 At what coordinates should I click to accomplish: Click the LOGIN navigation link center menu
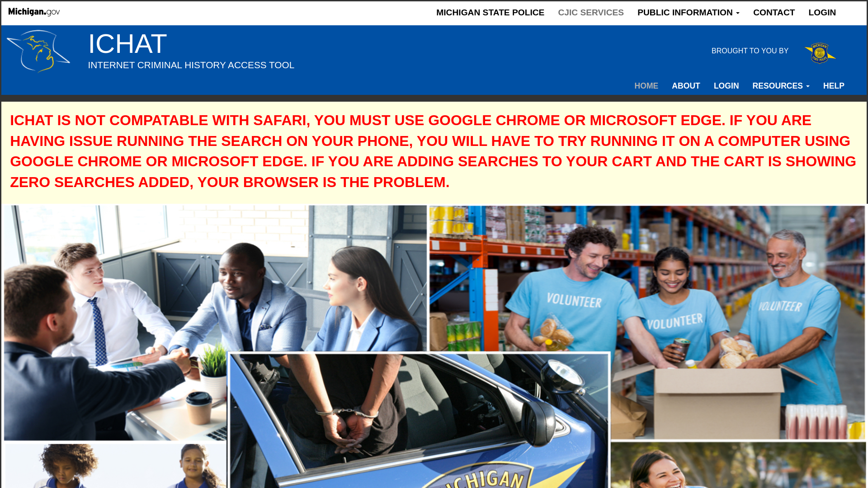pos(726,86)
